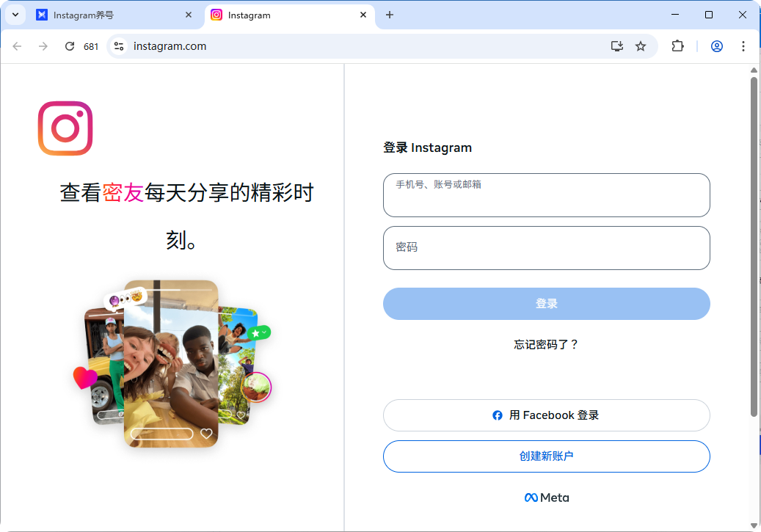Reload the page using the refresh icon
The width and height of the screenshot is (761, 532).
point(70,45)
